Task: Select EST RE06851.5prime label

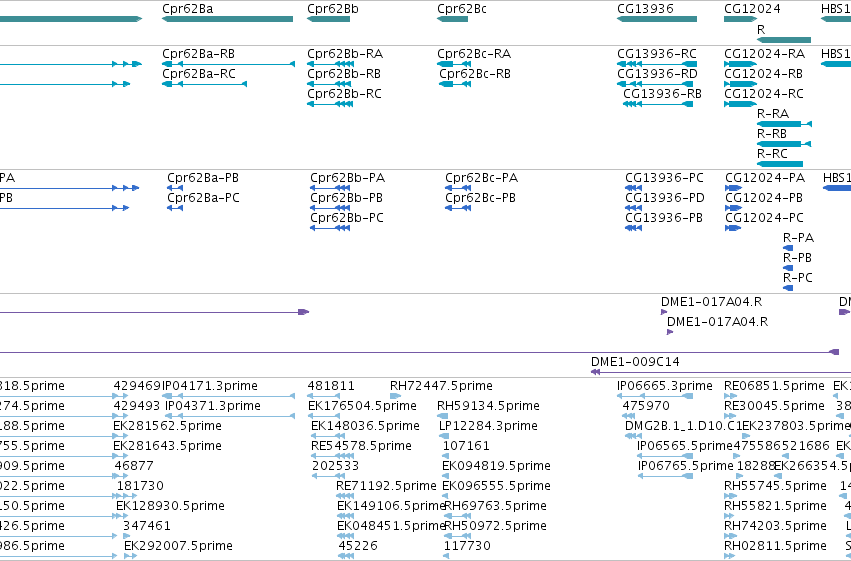Action: [x=774, y=386]
